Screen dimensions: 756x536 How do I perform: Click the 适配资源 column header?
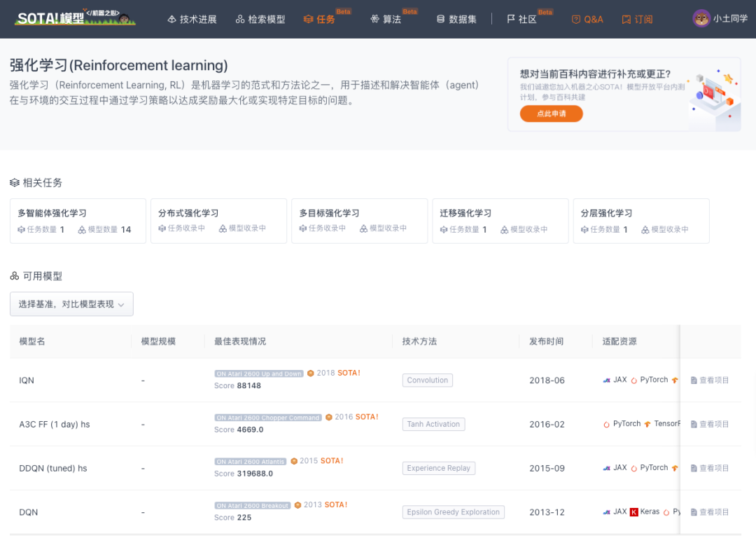point(619,342)
